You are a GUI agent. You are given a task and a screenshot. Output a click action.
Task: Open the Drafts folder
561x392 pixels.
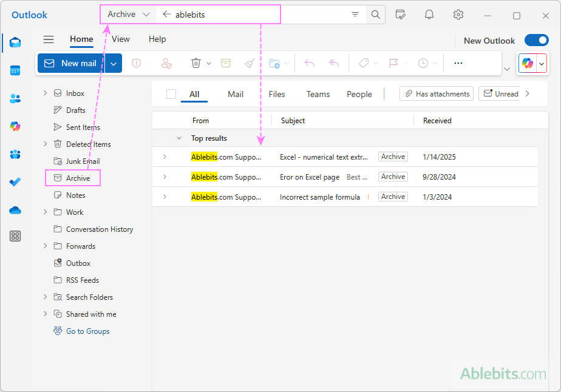[x=75, y=110]
